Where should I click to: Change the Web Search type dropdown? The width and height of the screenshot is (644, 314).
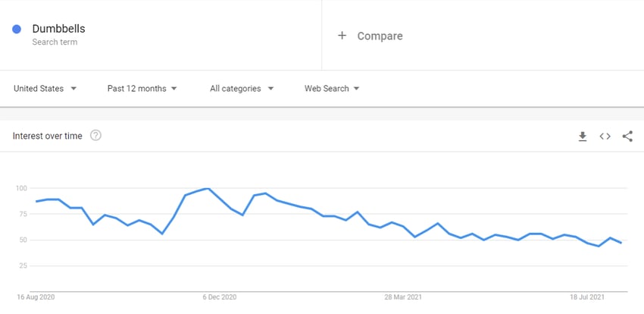(x=332, y=89)
